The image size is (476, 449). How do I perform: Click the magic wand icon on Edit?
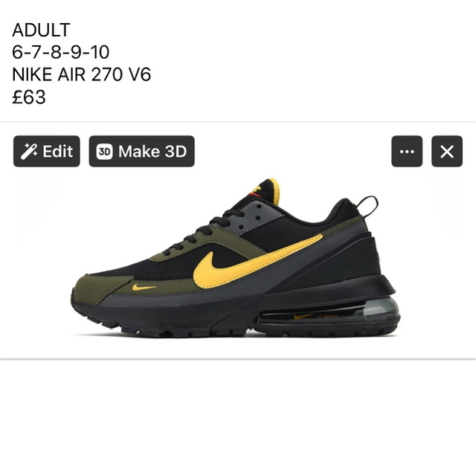[29, 152]
